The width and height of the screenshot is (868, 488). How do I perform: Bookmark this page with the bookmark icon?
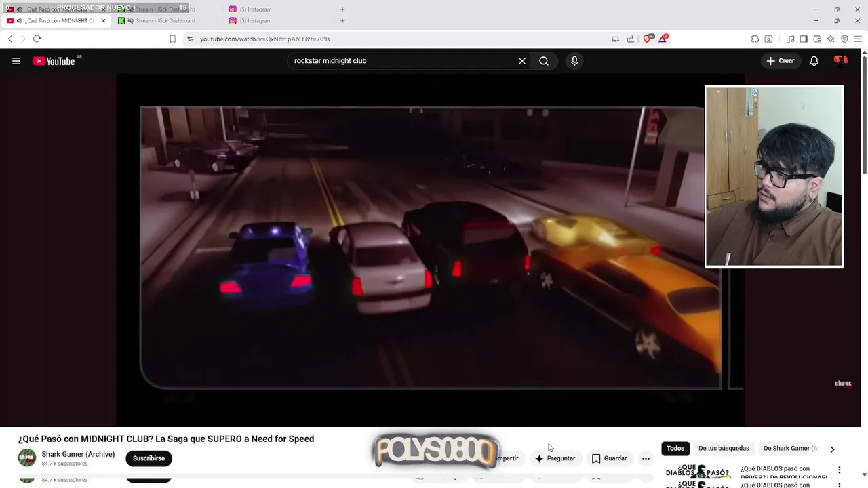pyautogui.click(x=172, y=39)
